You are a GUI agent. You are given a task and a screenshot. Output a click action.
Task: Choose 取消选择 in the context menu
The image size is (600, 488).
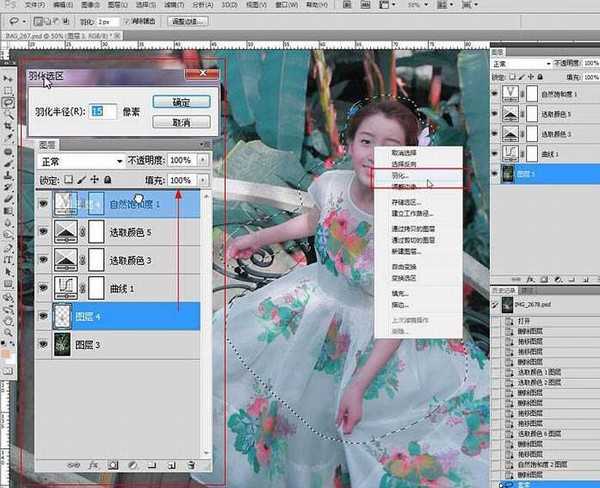(x=390, y=150)
